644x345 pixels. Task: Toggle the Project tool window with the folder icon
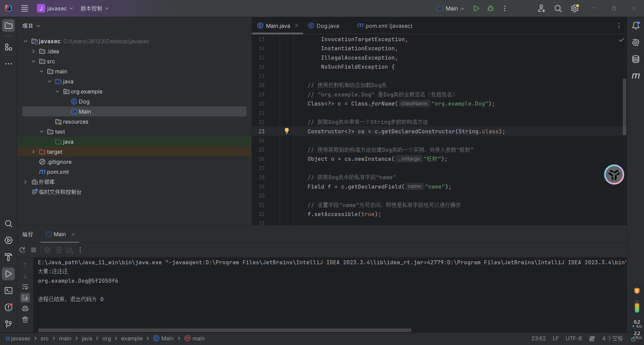point(8,26)
